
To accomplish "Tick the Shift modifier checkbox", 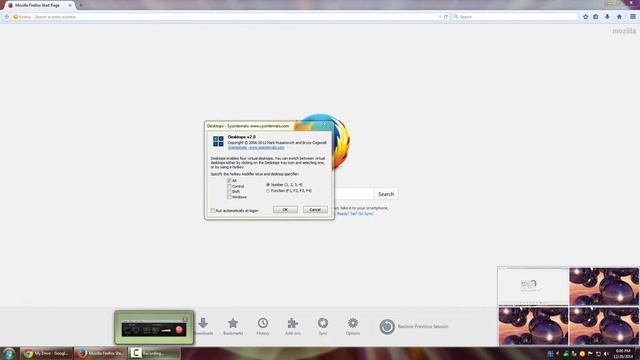I will 229,191.
